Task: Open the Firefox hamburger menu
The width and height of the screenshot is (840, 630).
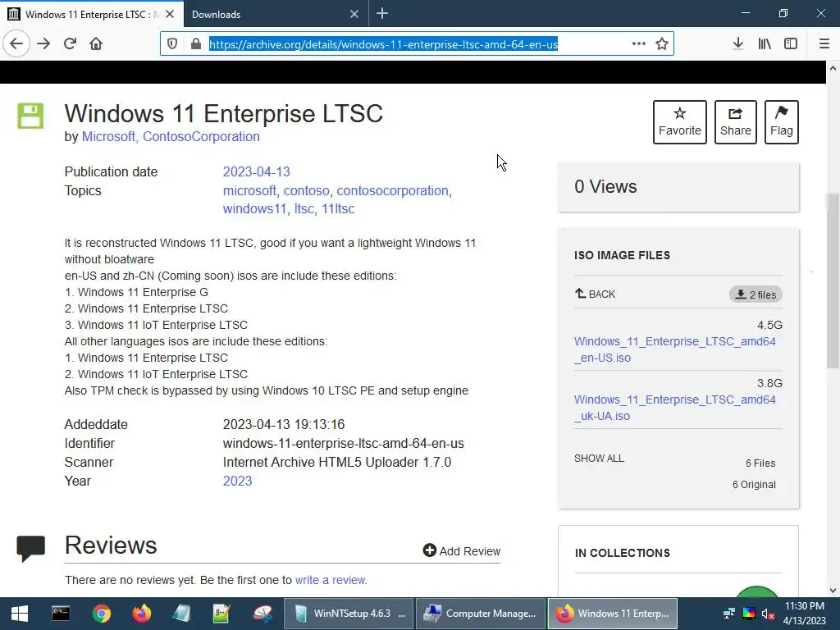Action: [824, 43]
